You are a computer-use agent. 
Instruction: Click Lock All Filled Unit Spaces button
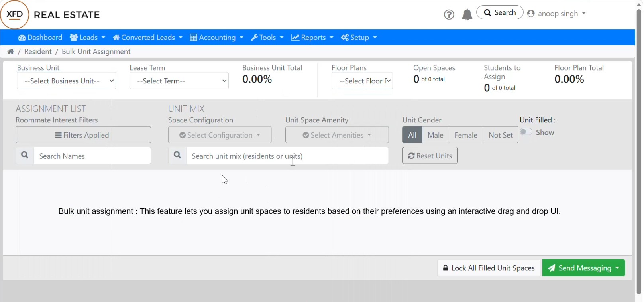click(489, 268)
